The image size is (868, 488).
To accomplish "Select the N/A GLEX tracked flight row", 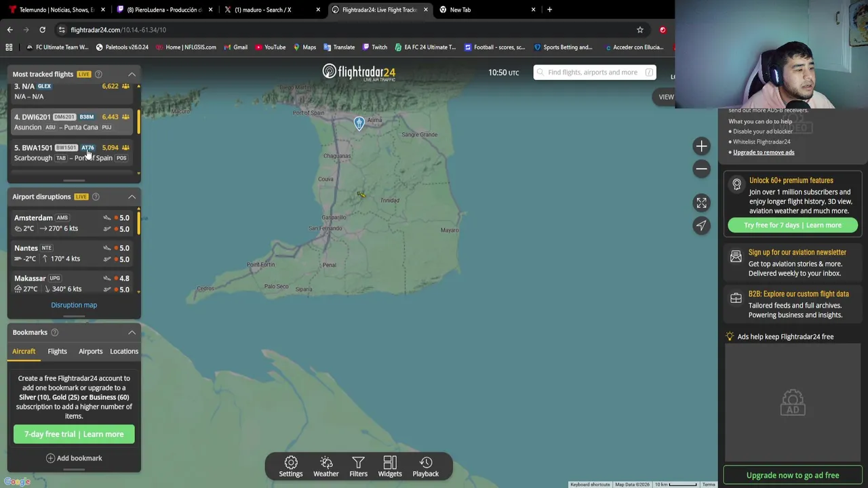I will (x=73, y=91).
